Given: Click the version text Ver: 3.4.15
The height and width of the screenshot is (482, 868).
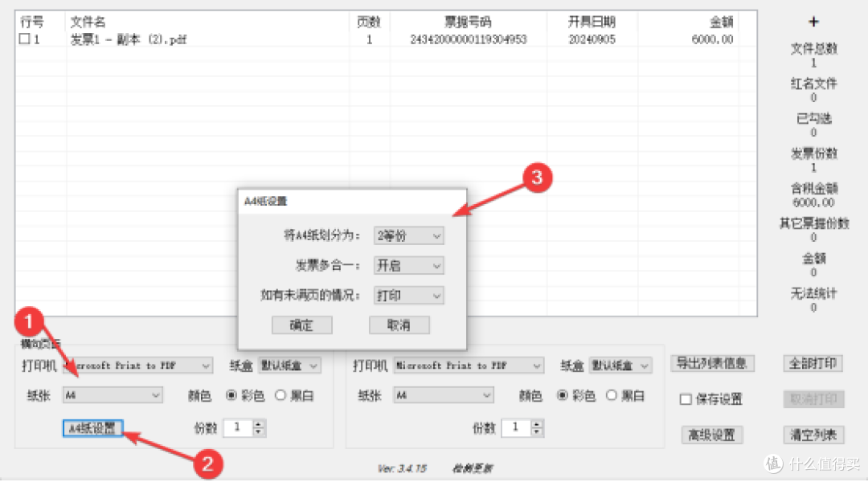Looking at the screenshot, I should click(403, 468).
